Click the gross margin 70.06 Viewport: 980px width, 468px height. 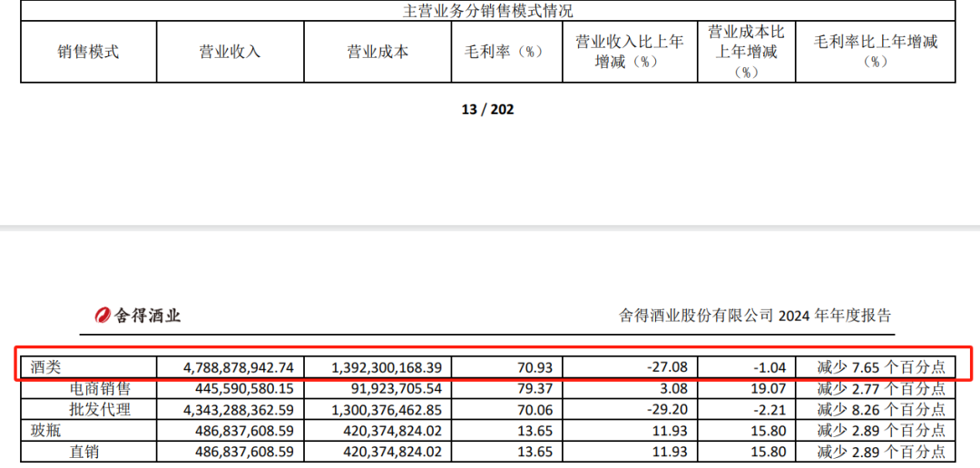pyautogui.click(x=537, y=410)
